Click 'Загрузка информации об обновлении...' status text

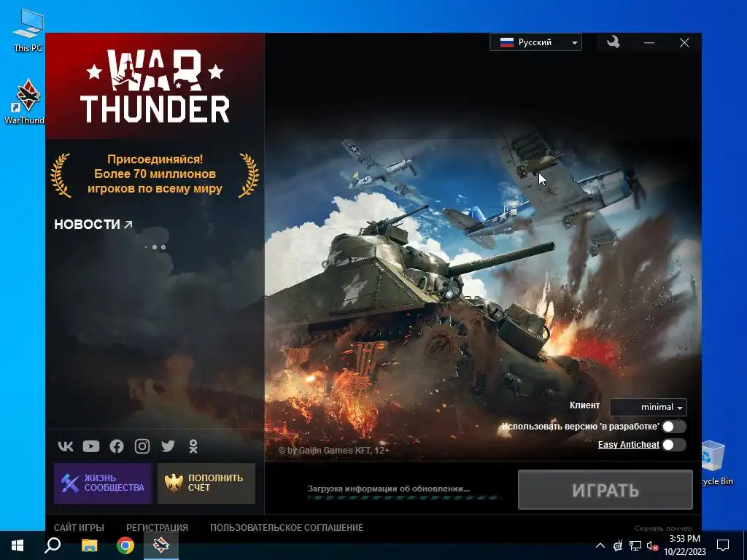pyautogui.click(x=389, y=489)
